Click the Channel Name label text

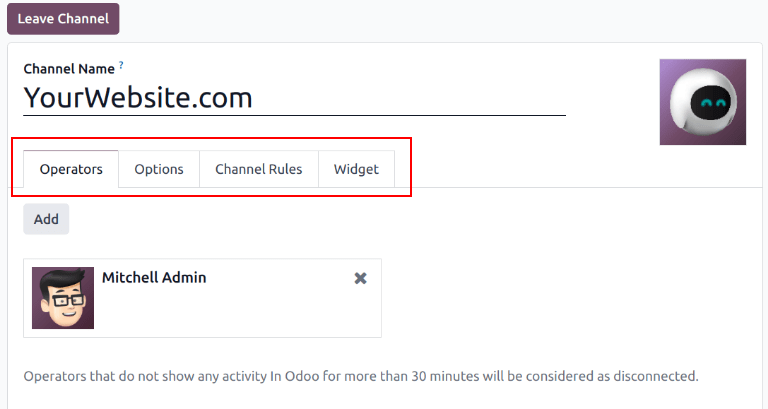pos(69,70)
